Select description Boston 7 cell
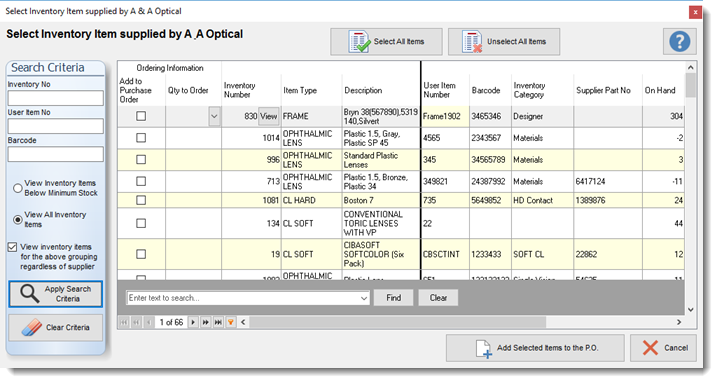Screen dimensions: 718x383 [x=381, y=200]
